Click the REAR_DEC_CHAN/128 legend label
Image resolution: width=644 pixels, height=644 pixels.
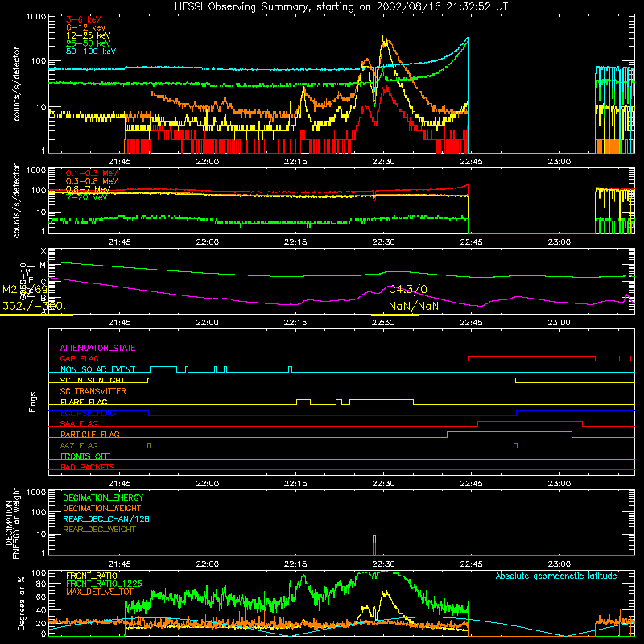click(106, 519)
